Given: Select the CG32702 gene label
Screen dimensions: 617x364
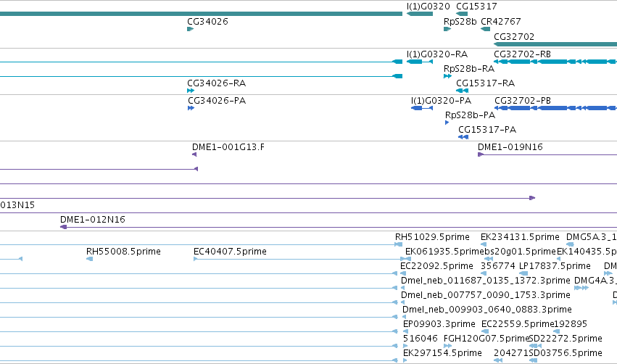Looking at the screenshot, I should pos(514,36).
